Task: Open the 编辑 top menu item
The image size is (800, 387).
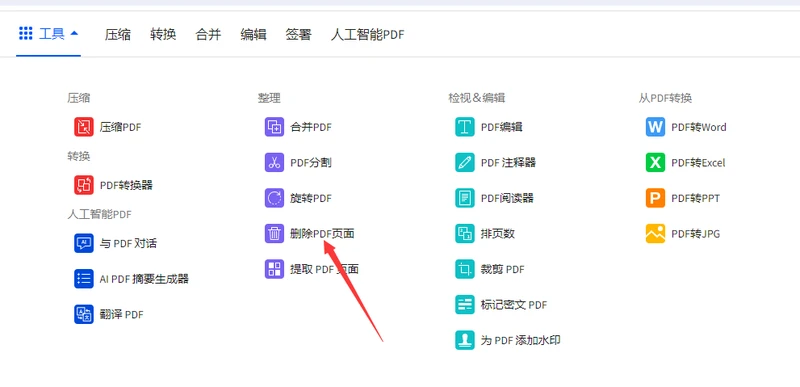Action: 254,35
